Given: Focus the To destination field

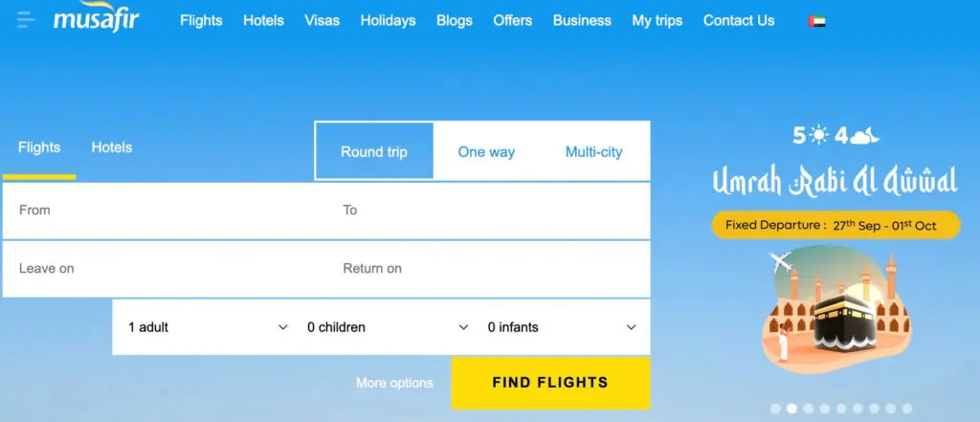Looking at the screenshot, I should 488,211.
